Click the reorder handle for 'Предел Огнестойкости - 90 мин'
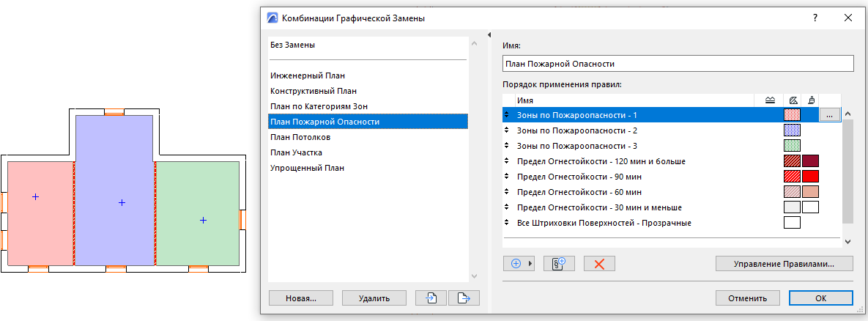Image resolution: width=868 pixels, height=321 pixels. point(506,177)
